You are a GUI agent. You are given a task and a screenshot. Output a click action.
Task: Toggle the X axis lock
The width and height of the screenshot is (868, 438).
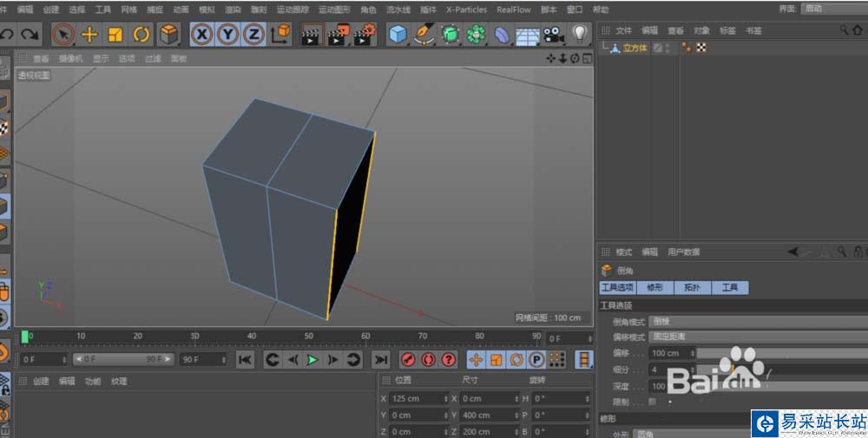[201, 35]
